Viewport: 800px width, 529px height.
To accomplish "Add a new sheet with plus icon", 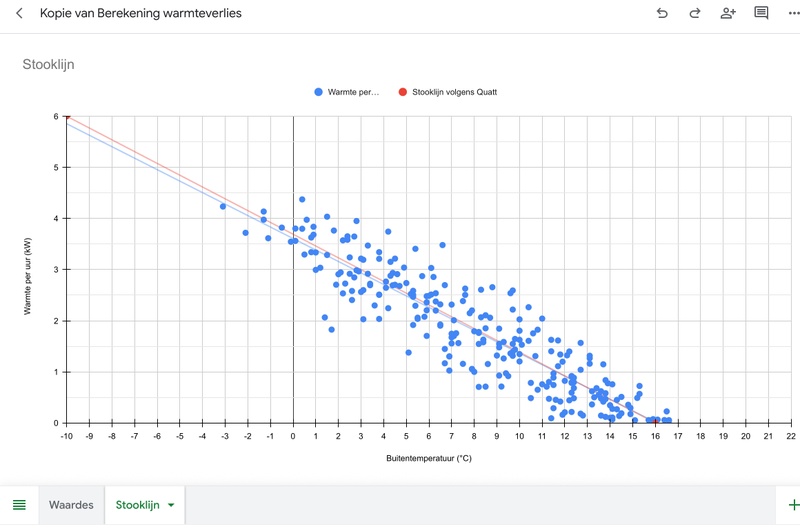I will coord(793,505).
